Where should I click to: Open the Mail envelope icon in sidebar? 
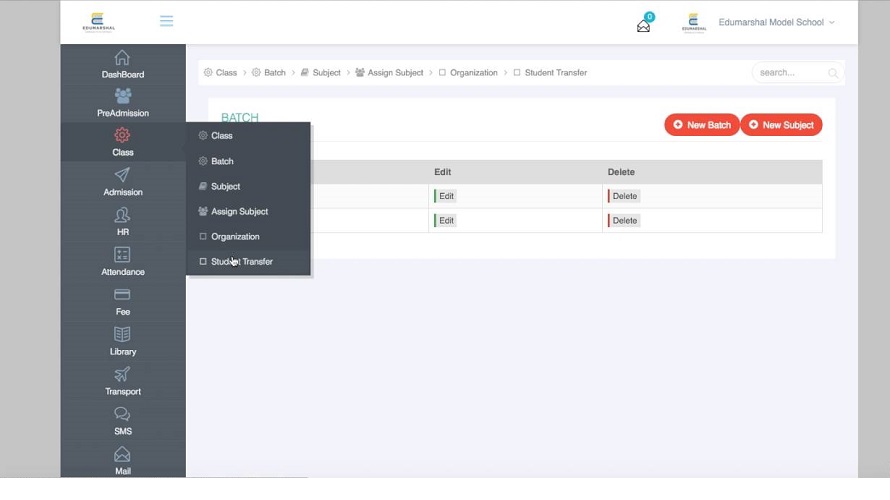[122, 455]
